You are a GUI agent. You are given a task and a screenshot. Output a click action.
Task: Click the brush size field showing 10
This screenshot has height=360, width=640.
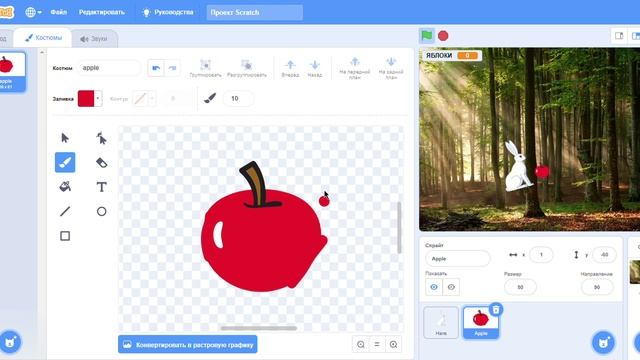[x=238, y=98]
